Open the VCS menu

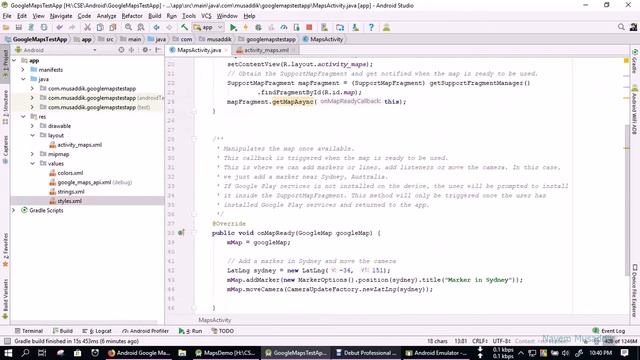(206, 16)
